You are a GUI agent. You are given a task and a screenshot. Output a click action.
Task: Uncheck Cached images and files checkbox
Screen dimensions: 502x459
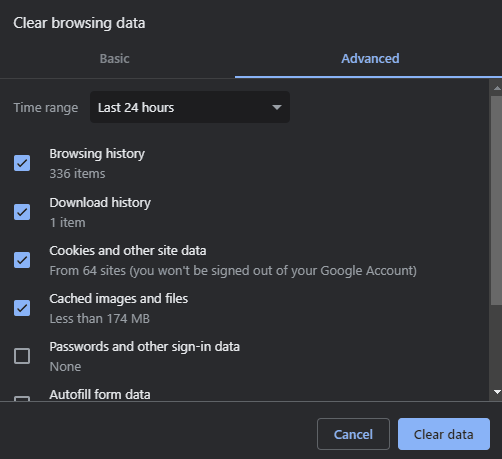pos(22,308)
